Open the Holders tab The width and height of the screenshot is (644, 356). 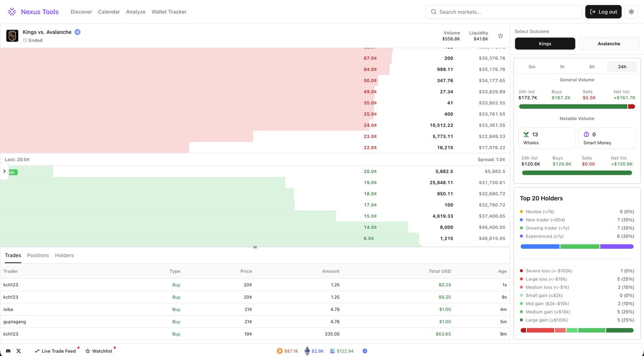(x=64, y=256)
